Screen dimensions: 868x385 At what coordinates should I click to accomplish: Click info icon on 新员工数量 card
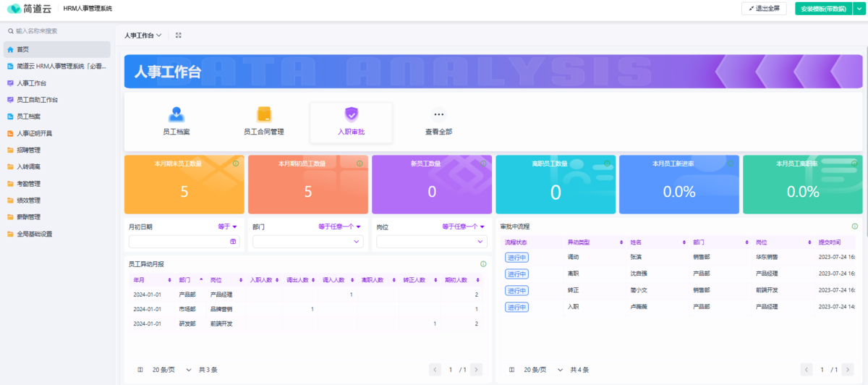tap(483, 163)
